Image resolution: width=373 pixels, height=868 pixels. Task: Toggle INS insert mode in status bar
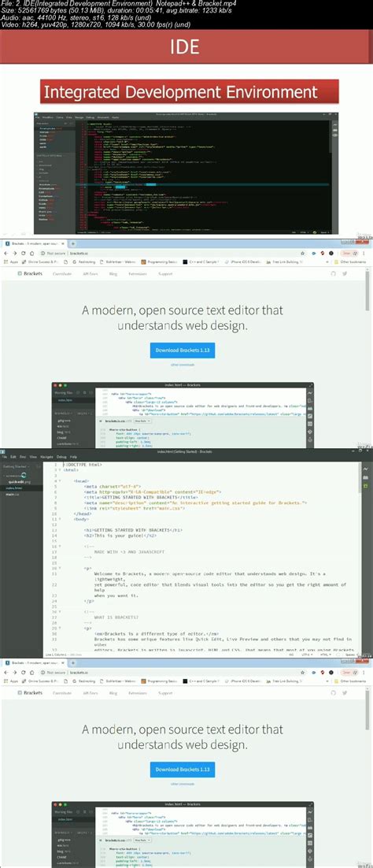click(x=291, y=655)
